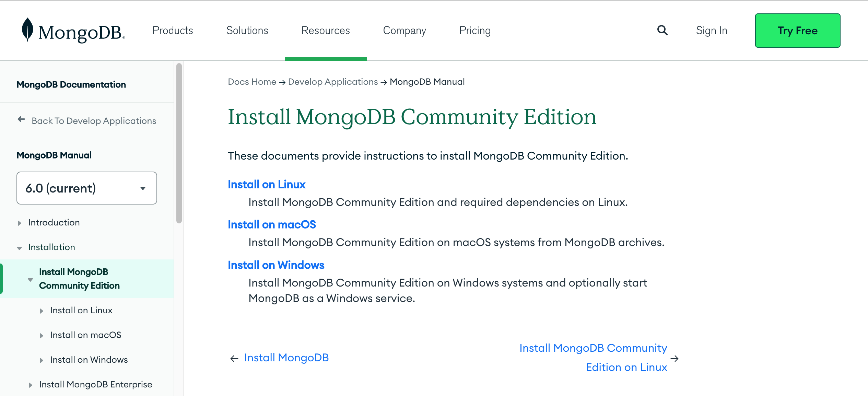Select sidebar Install on macOS item

[86, 335]
